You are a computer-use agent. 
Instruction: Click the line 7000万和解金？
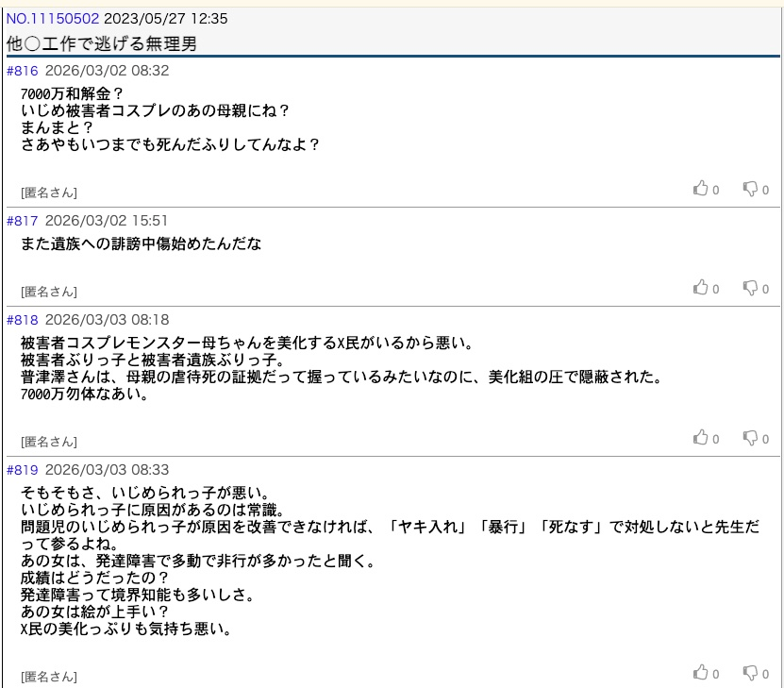[x=73, y=93]
